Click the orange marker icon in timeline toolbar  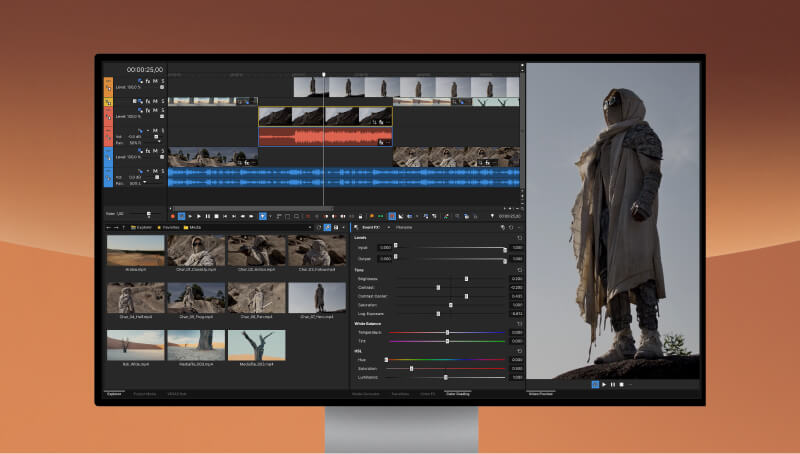coord(371,216)
